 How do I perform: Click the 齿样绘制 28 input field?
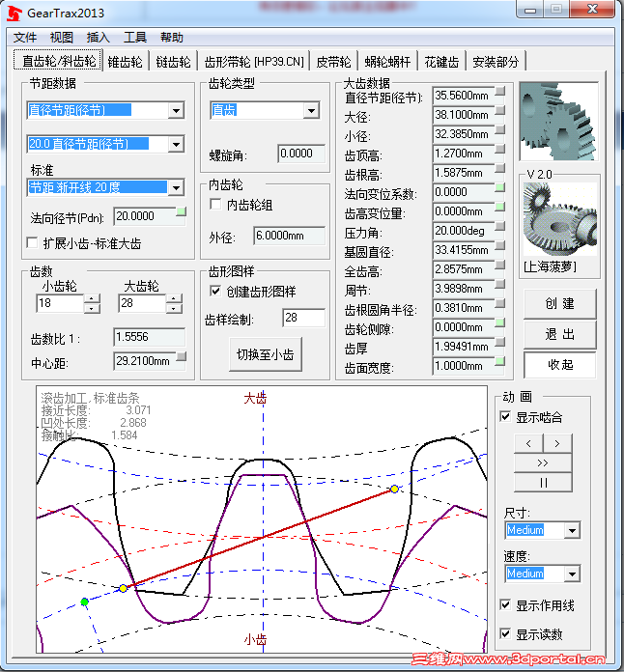click(303, 318)
